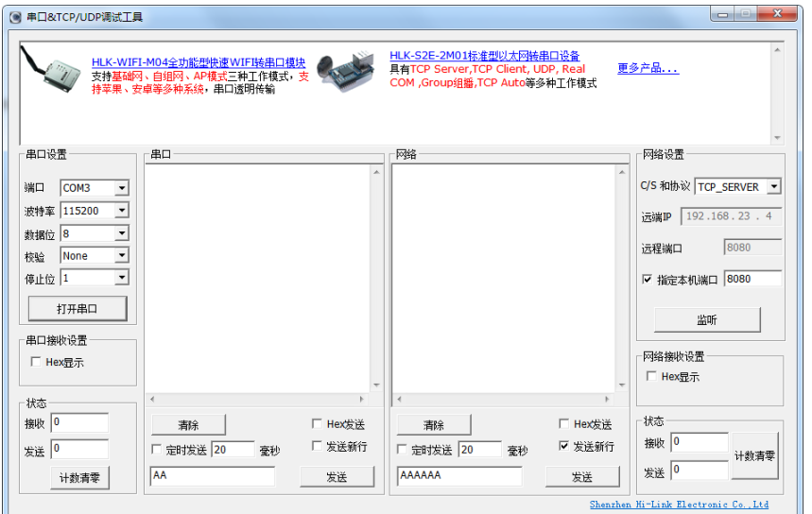Open the HLK-S2E-2M01 ethernet serial link

(x=484, y=56)
